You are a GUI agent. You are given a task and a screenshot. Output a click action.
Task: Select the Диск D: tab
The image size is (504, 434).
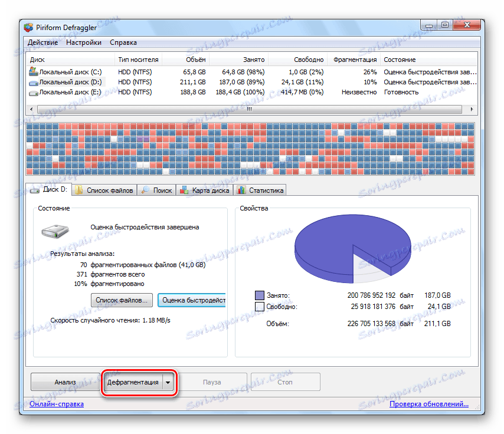point(48,189)
